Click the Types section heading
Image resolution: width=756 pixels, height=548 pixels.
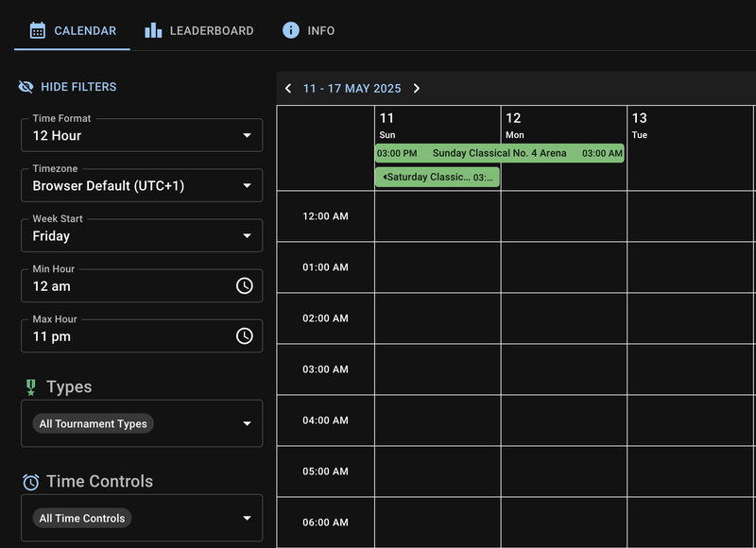[69, 387]
